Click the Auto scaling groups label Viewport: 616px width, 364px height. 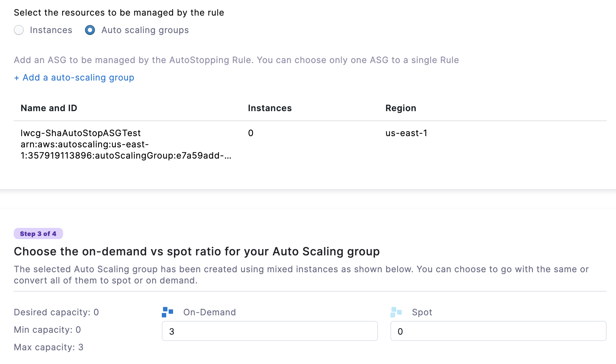(x=145, y=30)
